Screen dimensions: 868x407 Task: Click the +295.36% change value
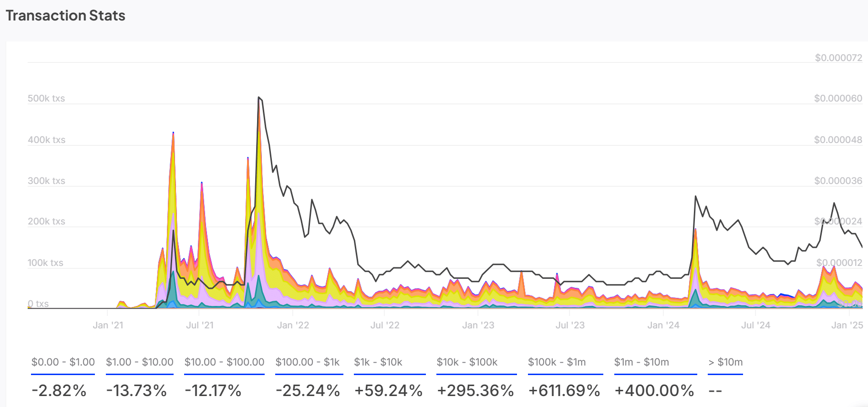click(475, 391)
